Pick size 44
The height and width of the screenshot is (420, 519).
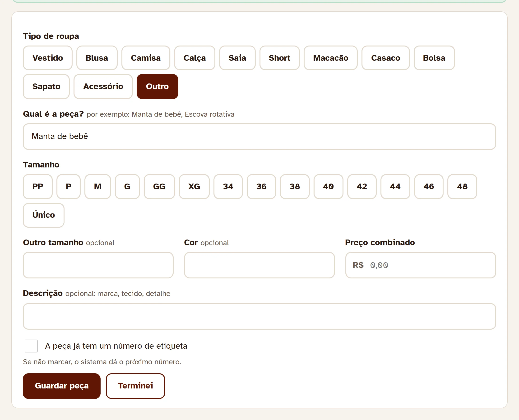[395, 187]
